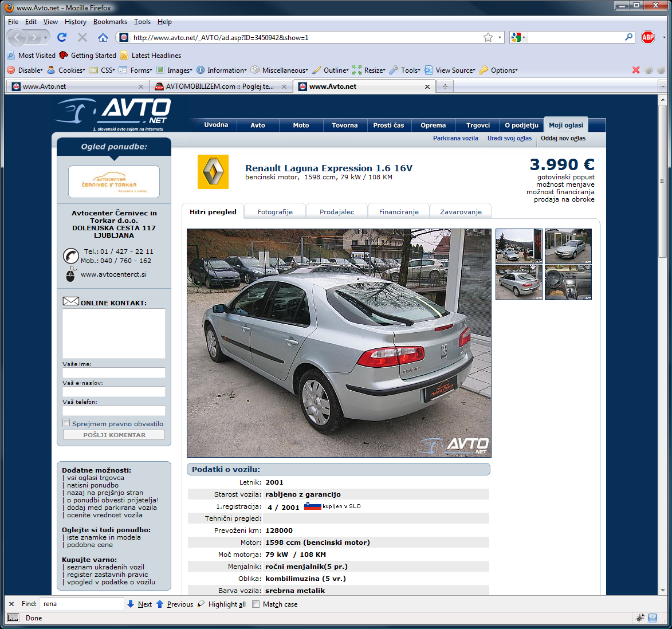The image size is (672, 629).
Task: Click the search magnifier icon
Action: tap(628, 37)
